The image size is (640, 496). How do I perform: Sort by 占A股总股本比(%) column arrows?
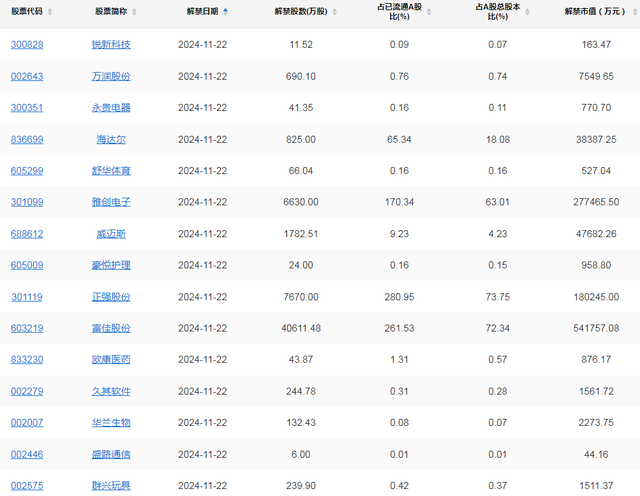[x=527, y=12]
